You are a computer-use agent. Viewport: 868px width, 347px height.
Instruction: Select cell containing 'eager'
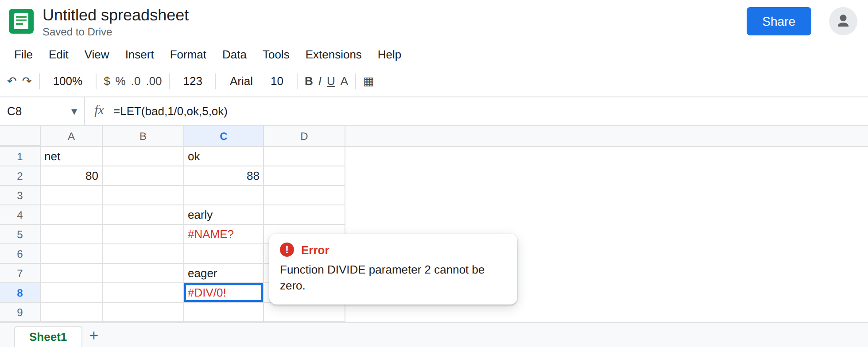224,274
